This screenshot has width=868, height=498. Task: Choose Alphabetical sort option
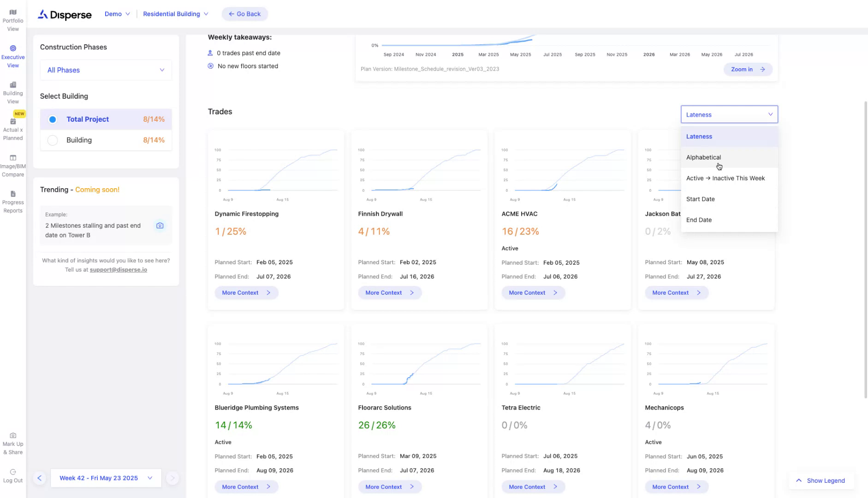(703, 157)
